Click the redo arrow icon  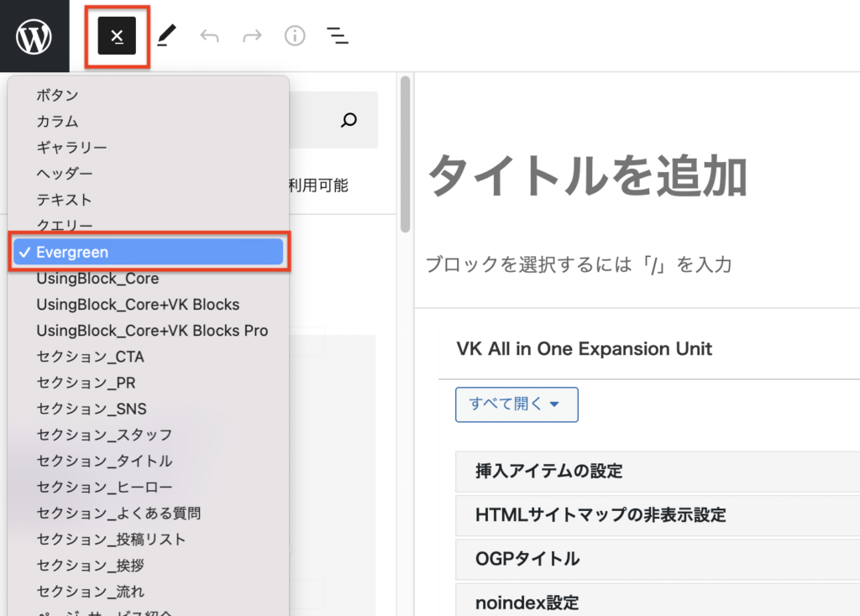tap(252, 35)
